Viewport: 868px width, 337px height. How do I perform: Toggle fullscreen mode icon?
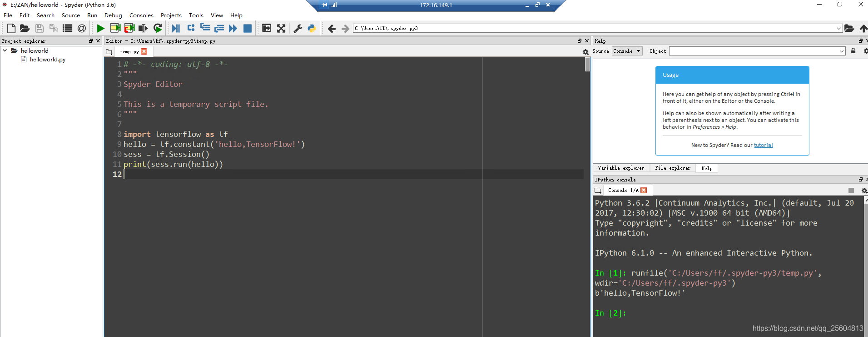[x=281, y=28]
